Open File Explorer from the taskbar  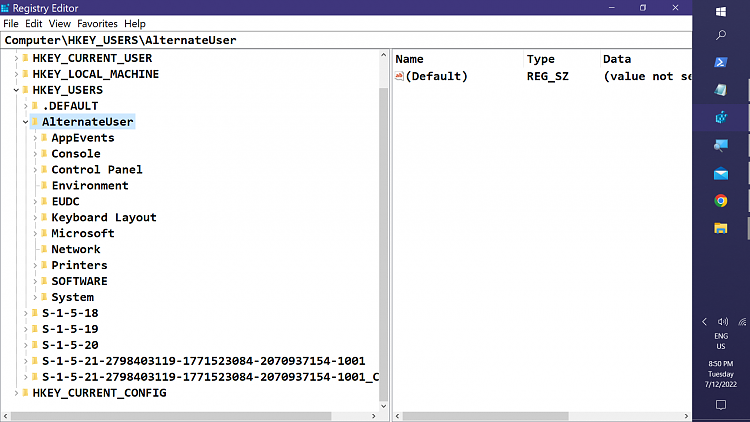tap(721, 228)
